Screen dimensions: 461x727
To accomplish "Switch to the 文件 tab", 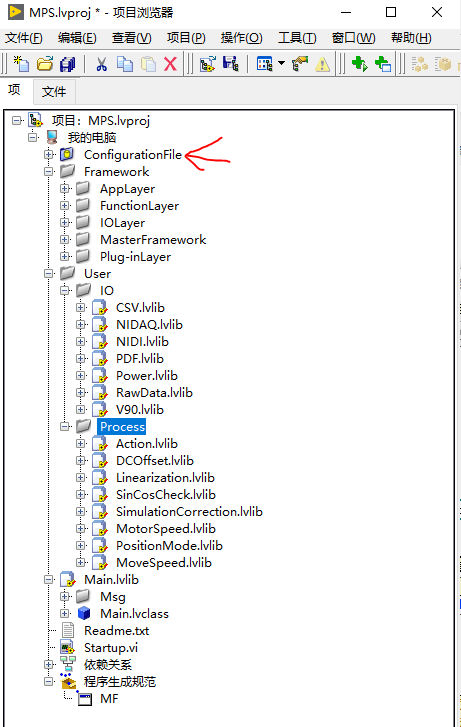I will [x=54, y=91].
